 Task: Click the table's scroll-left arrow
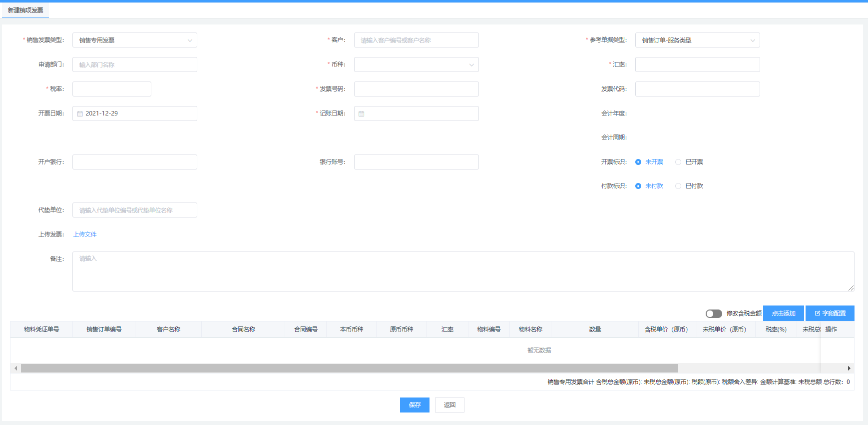pyautogui.click(x=16, y=368)
